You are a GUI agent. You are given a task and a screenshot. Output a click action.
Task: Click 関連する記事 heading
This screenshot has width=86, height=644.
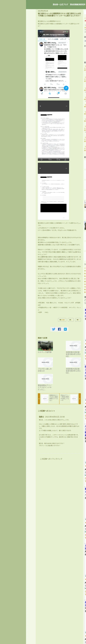coord(43,338)
